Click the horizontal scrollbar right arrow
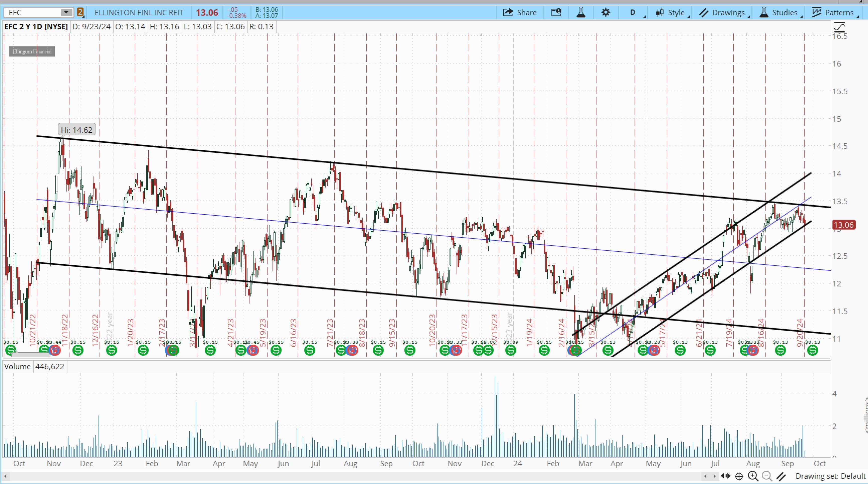This screenshot has height=484, width=868. coord(714,476)
